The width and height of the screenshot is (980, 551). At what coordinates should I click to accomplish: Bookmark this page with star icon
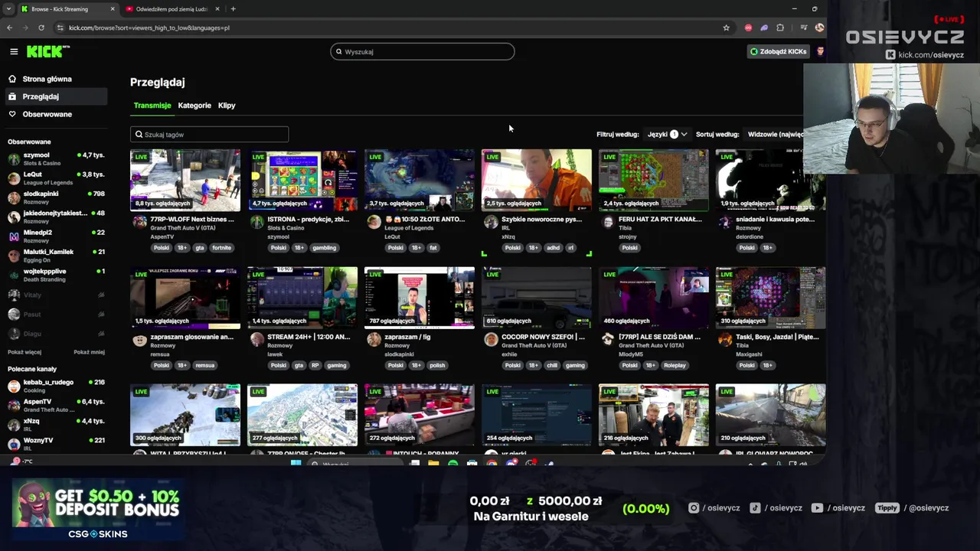pyautogui.click(x=726, y=28)
